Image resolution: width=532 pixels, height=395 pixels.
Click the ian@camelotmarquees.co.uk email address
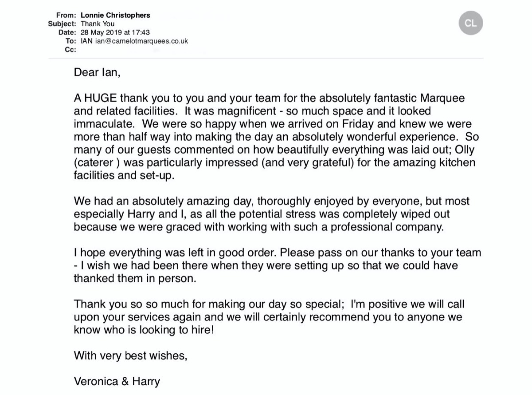click(141, 41)
